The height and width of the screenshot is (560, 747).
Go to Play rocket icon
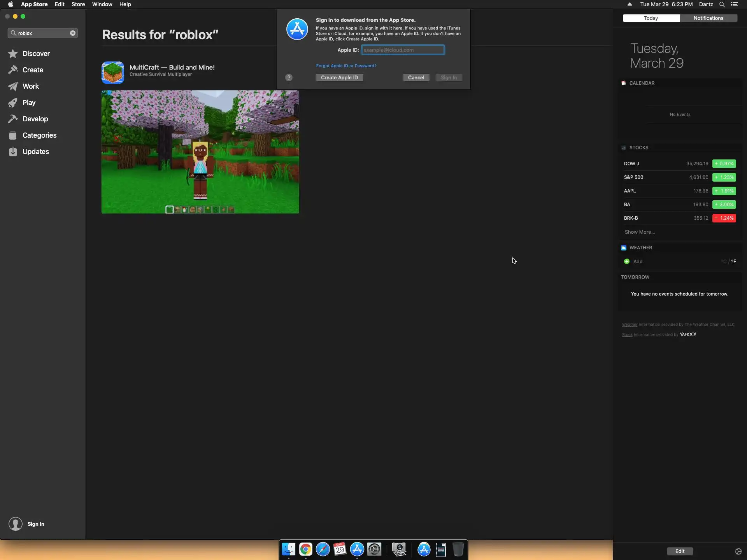[13, 103]
